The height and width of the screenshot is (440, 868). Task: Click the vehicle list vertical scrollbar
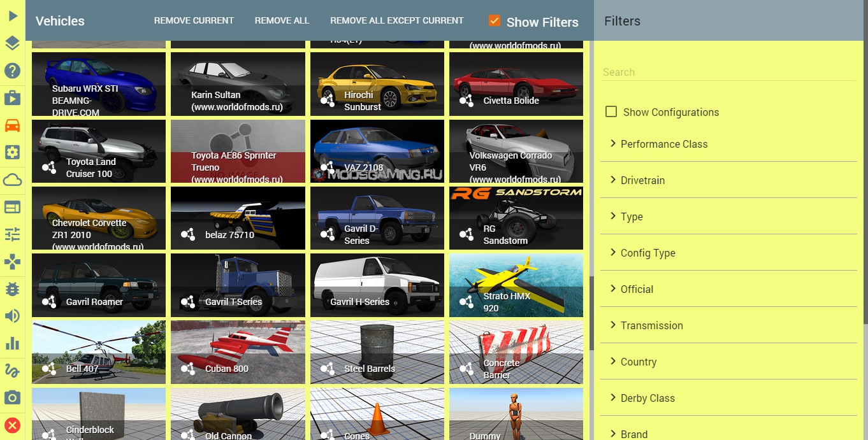click(591, 313)
